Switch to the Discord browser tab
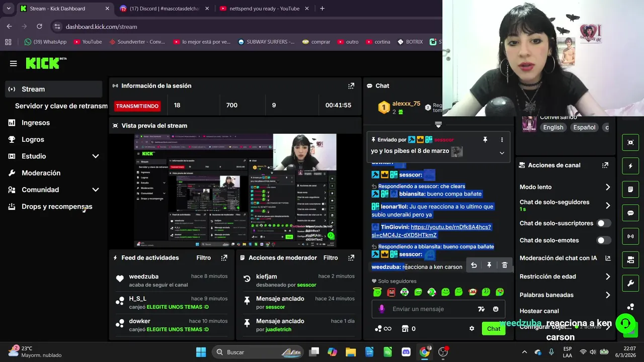This screenshot has width=644, height=362. (165, 9)
